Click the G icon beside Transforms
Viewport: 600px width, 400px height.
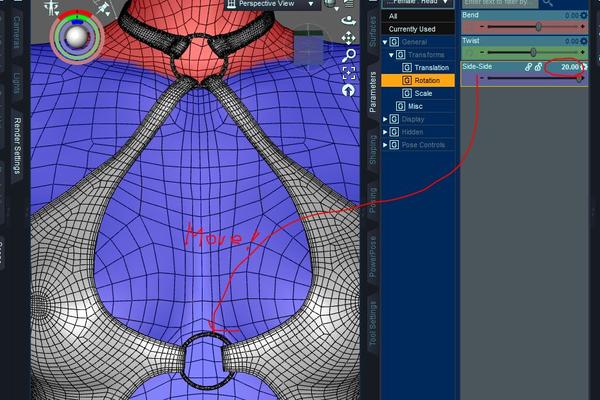[x=400, y=55]
